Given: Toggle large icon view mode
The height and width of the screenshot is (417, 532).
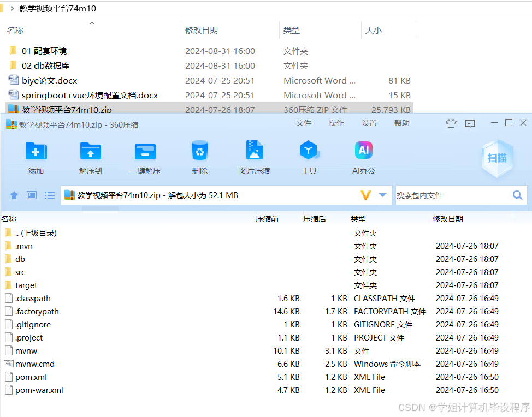Looking at the screenshot, I should pyautogui.click(x=31, y=195).
